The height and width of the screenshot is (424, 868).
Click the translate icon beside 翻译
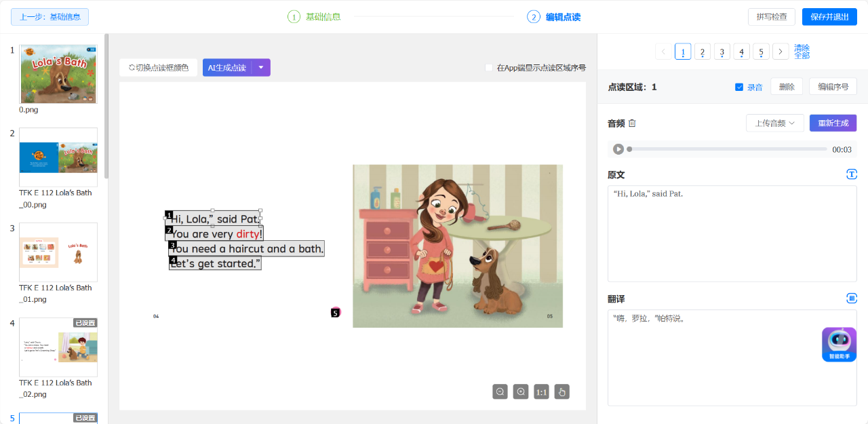click(852, 298)
